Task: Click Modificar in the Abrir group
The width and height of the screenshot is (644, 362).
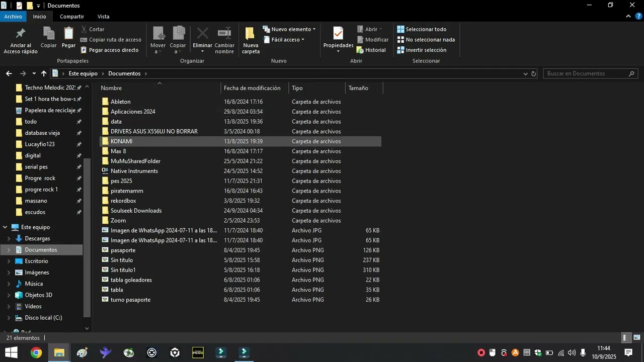Action: coord(372,40)
